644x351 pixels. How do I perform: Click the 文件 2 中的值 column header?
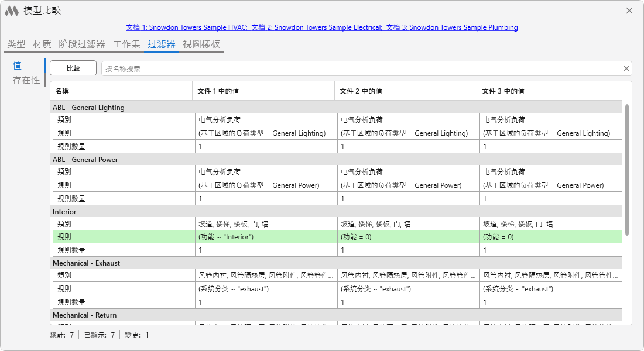coord(405,91)
